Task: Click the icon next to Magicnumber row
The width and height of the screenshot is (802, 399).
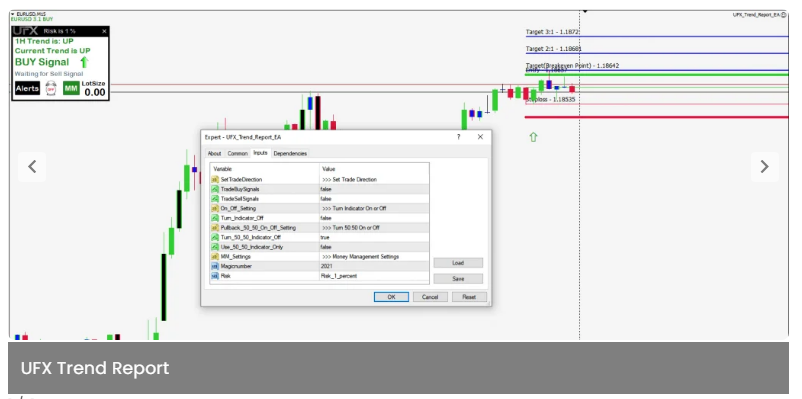Action: tap(215, 267)
